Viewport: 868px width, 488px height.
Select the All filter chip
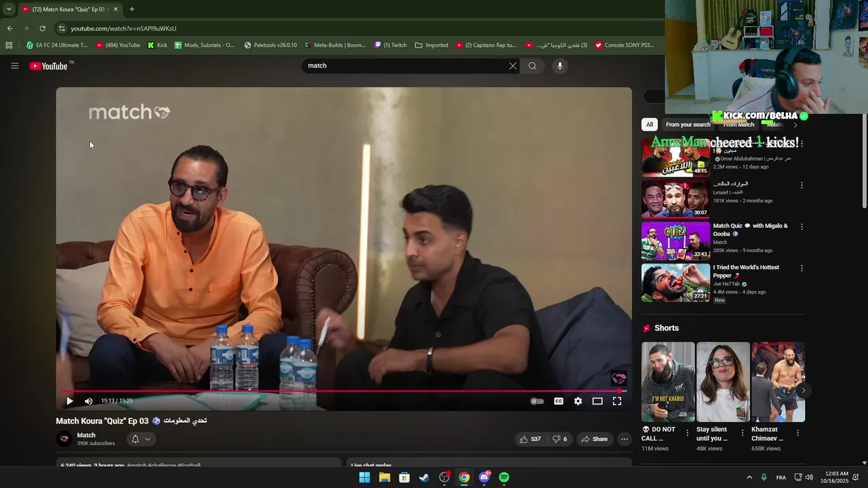tap(650, 125)
